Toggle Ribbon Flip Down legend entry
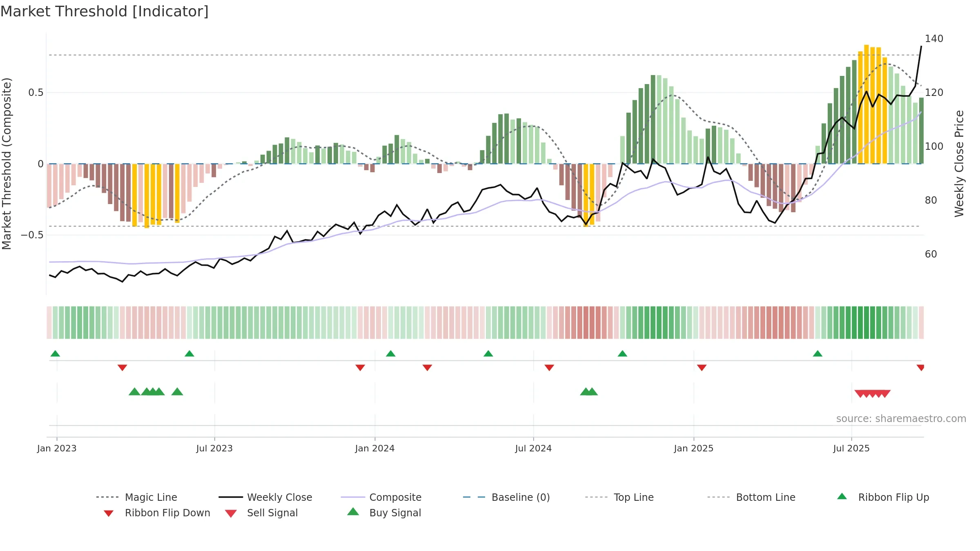Screen dimensions: 980x551 click(x=157, y=513)
